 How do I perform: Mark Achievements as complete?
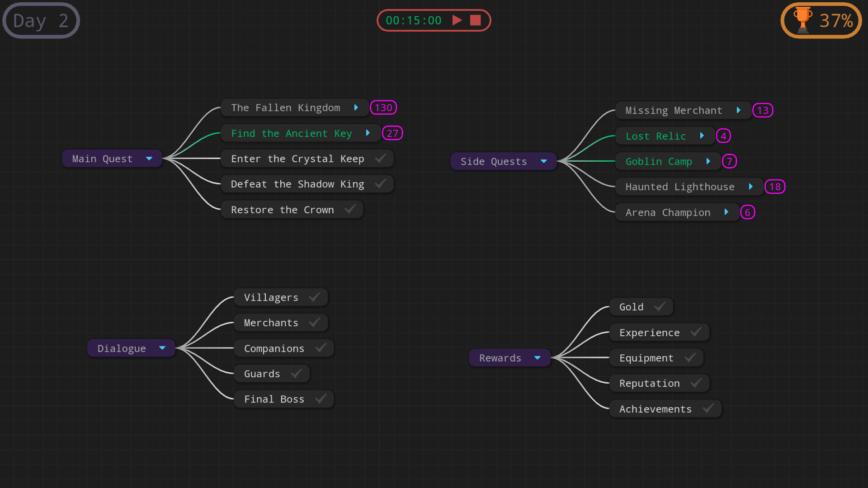tap(708, 408)
